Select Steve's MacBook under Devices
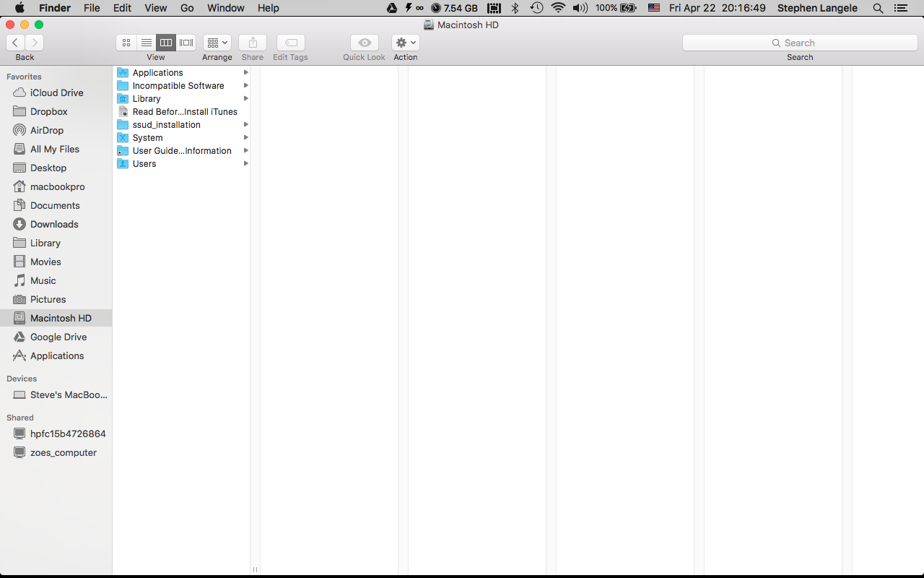 (56, 394)
